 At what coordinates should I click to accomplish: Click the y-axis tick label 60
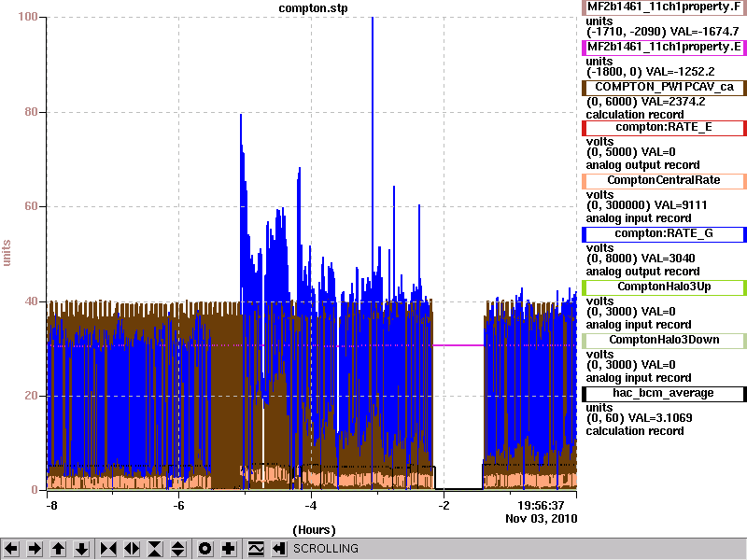[31, 206]
